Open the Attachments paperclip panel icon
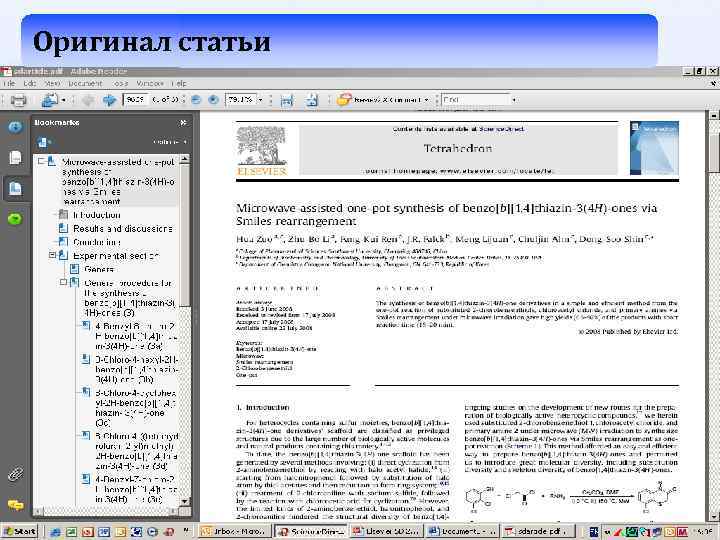 point(15,474)
